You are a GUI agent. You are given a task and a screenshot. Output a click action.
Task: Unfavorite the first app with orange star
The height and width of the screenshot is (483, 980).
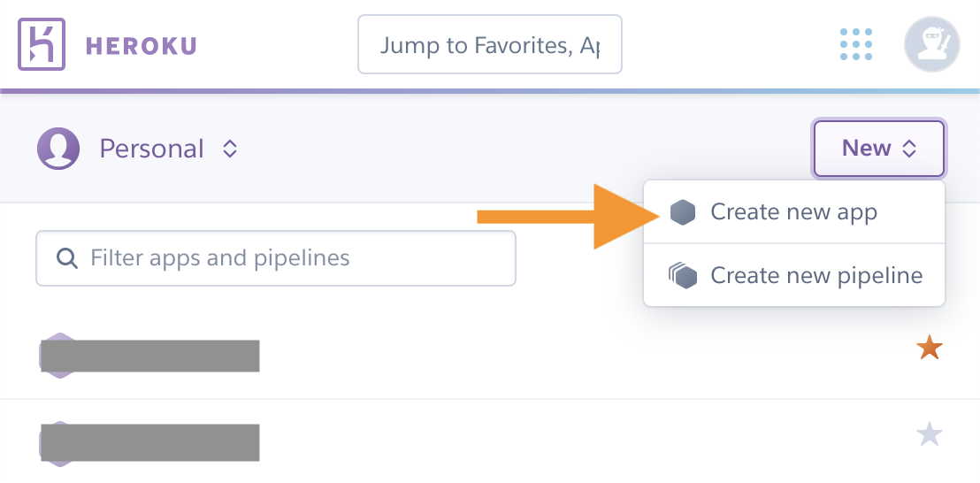pyautogui.click(x=929, y=348)
